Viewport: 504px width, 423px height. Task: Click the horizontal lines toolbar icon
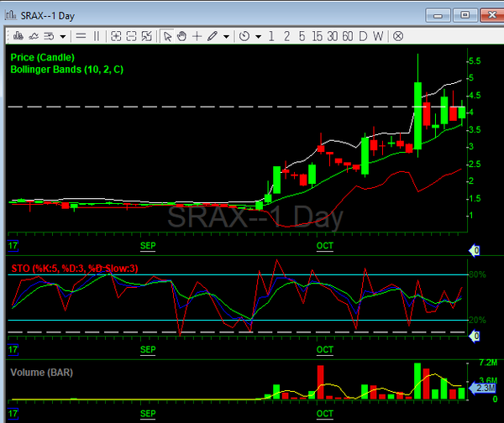81,36
